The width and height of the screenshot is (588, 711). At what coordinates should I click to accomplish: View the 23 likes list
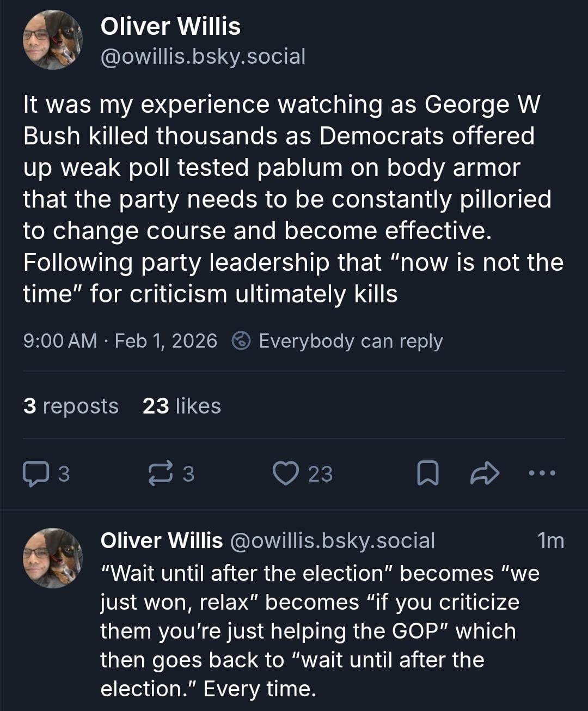182,406
